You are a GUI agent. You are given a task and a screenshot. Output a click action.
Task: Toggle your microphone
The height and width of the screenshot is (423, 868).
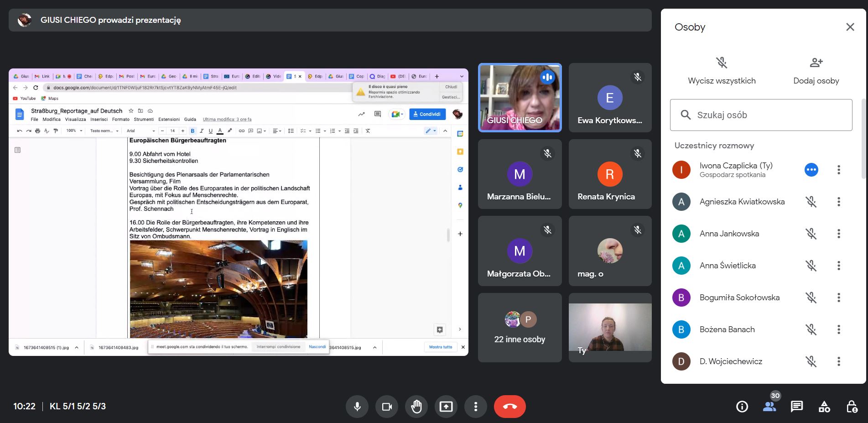358,406
